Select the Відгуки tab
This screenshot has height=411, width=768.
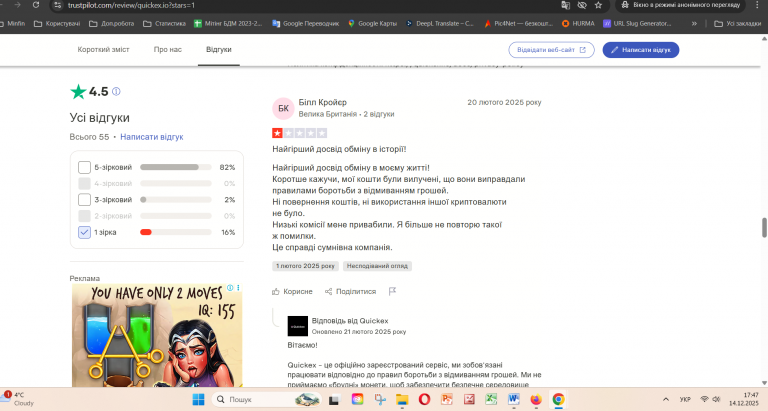click(x=218, y=49)
